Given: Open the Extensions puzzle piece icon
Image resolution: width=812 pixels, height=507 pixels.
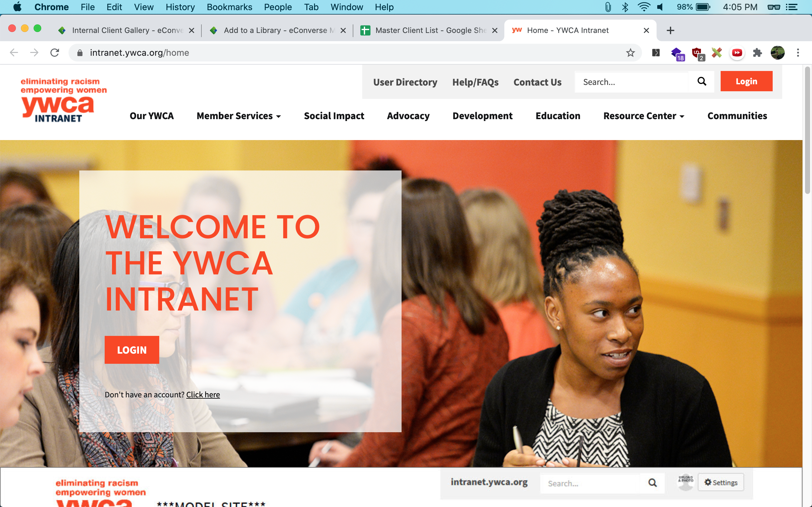Looking at the screenshot, I should tap(757, 53).
